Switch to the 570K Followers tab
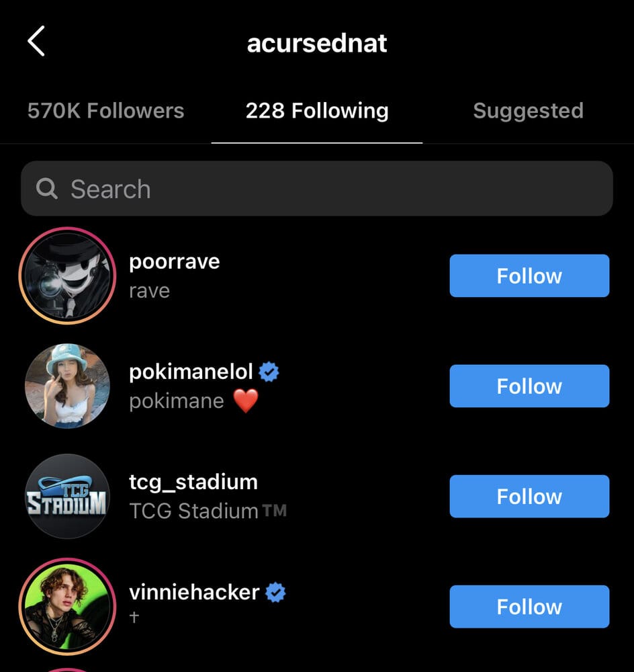This screenshot has height=672, width=634. pos(106,111)
